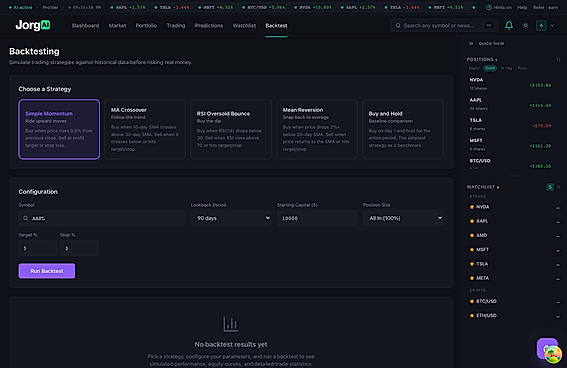567x368 pixels.
Task: Click the user avatar icon
Action: point(541,26)
